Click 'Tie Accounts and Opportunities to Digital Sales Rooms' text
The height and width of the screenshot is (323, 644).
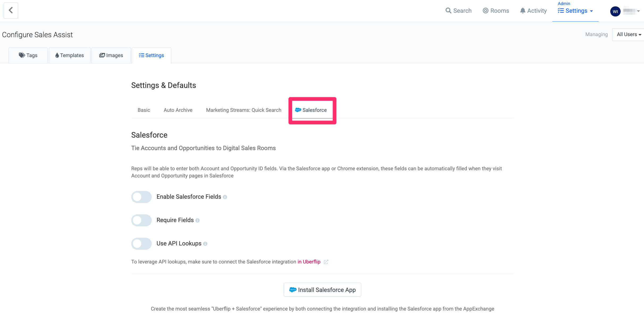[204, 148]
